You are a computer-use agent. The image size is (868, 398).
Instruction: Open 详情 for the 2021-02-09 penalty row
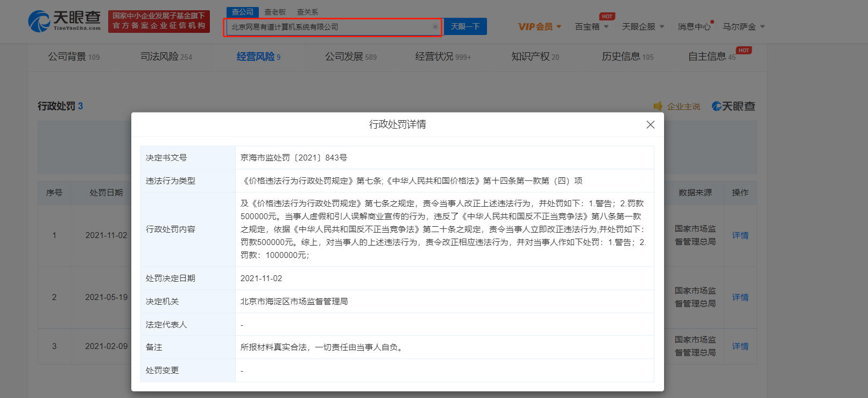click(740, 346)
